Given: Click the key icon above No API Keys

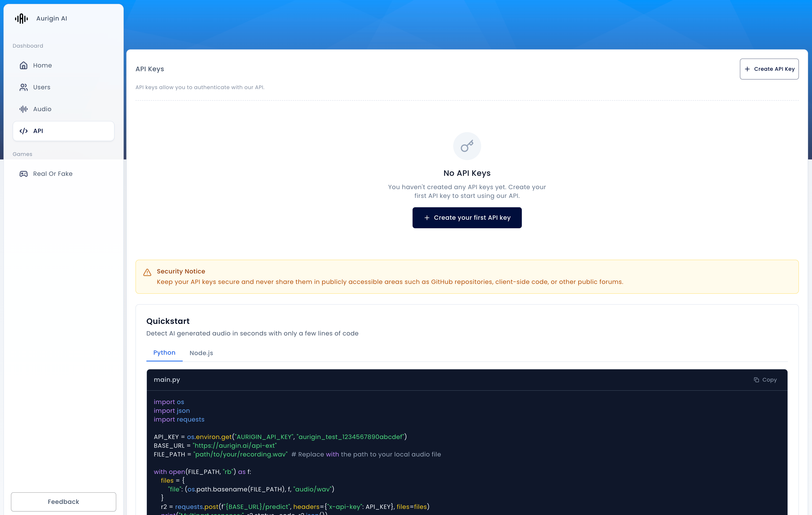Looking at the screenshot, I should click(x=467, y=146).
